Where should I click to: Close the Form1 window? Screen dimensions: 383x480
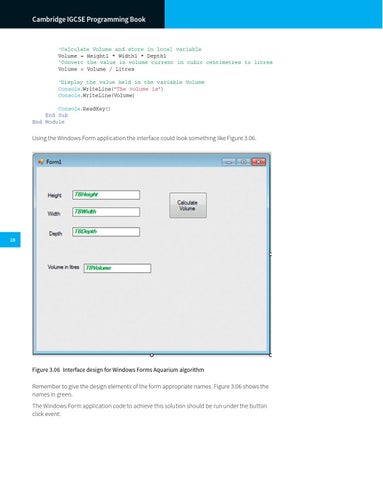[259, 162]
